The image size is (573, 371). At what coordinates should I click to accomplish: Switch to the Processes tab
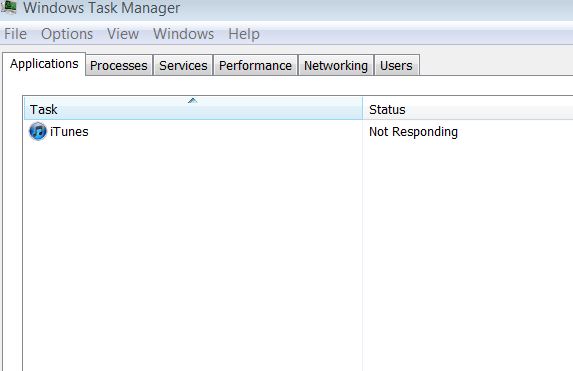coord(119,65)
